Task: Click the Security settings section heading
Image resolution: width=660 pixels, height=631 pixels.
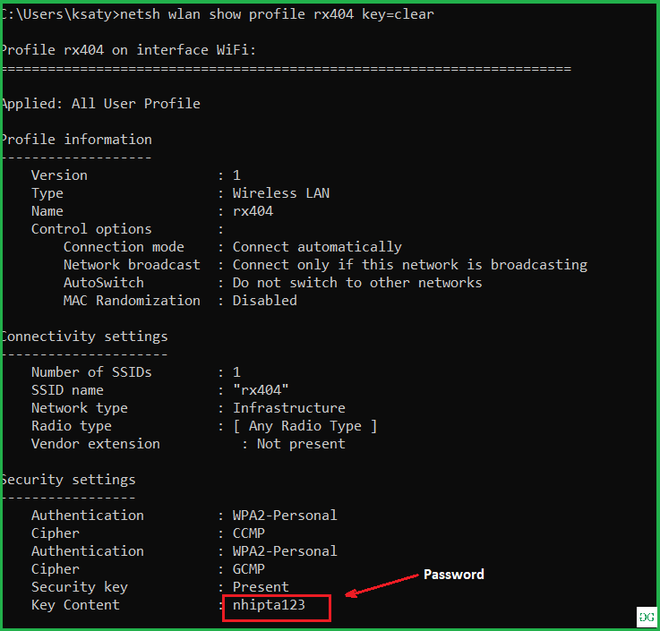Action: coord(68,480)
